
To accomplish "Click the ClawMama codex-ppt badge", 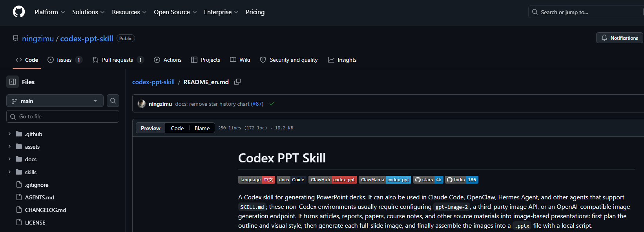I will pos(385,180).
